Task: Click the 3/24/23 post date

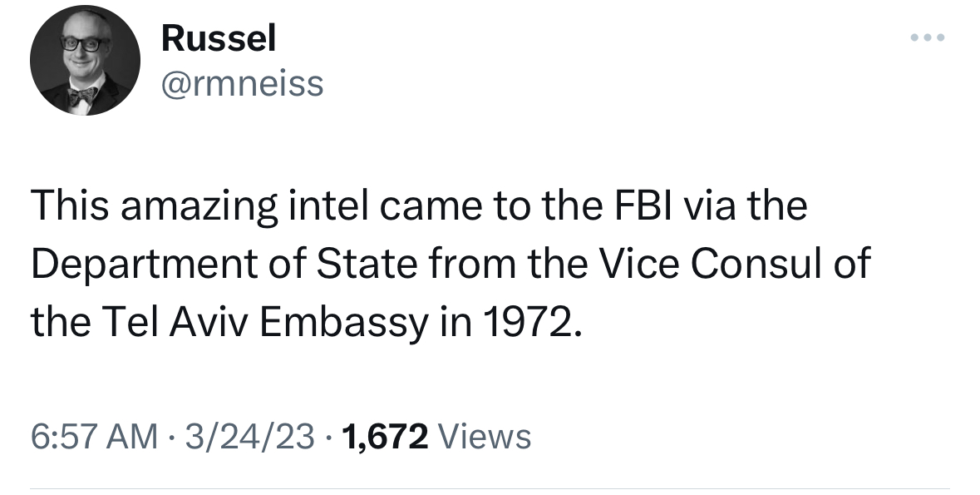Action: click(x=253, y=436)
